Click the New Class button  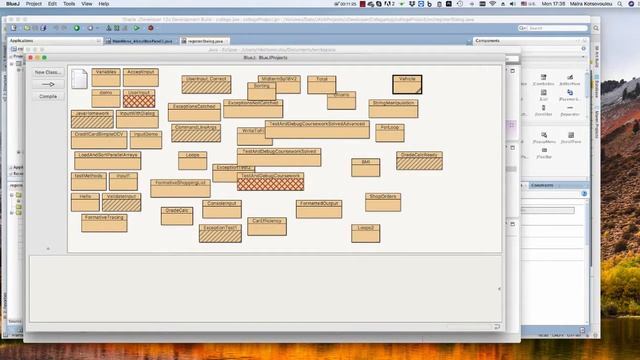click(48, 72)
